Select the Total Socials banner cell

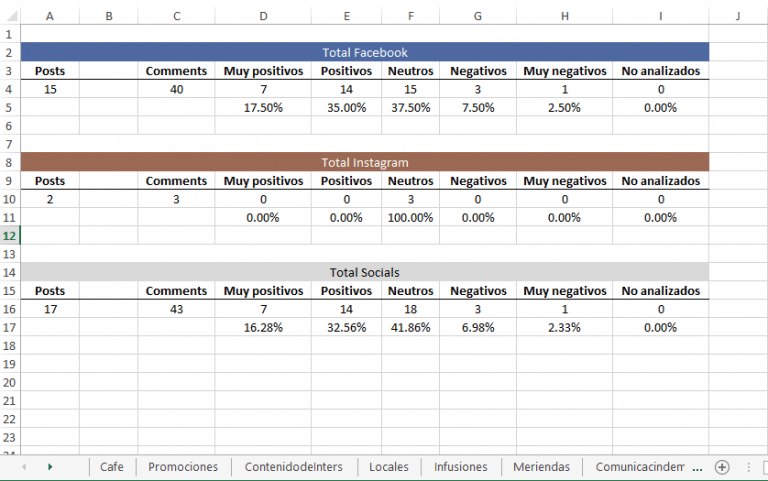pyautogui.click(x=364, y=272)
